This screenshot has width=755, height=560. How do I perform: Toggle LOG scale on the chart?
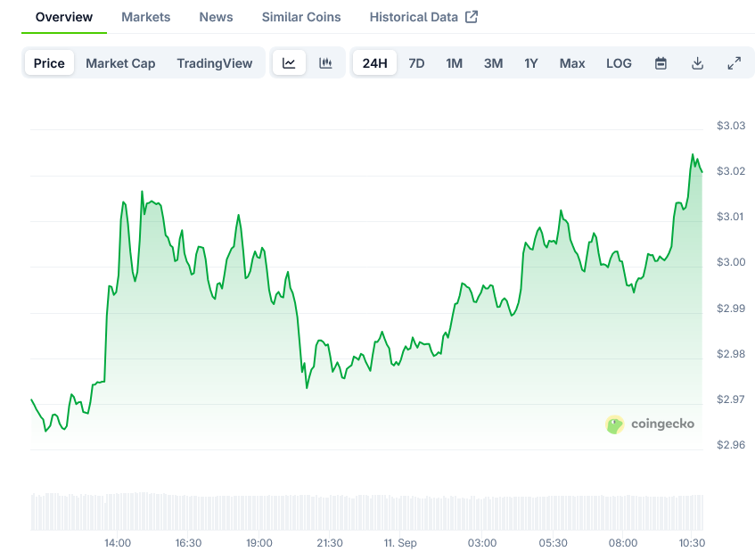(x=619, y=63)
